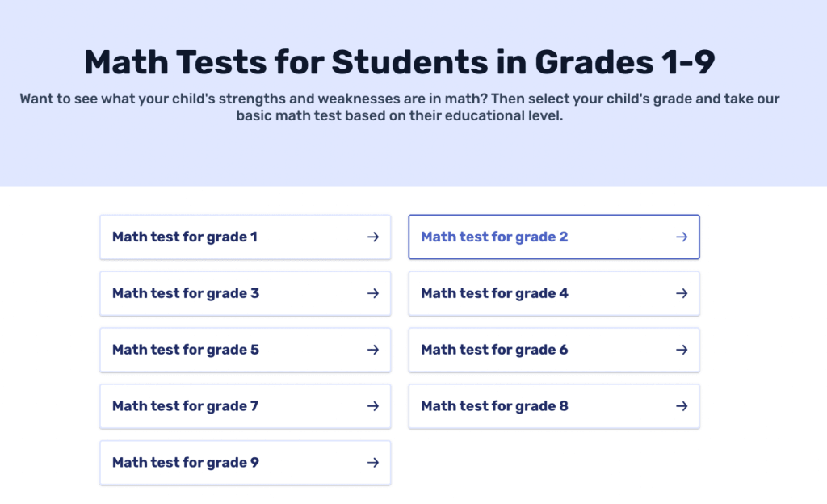The height and width of the screenshot is (504, 827).
Task: Click the arrow icon for grade 1 test
Action: pyautogui.click(x=372, y=237)
